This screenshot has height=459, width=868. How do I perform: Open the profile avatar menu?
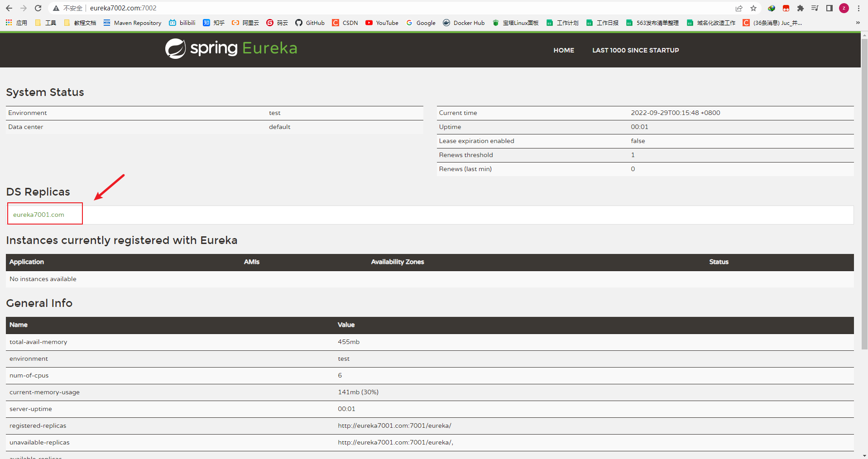pos(844,8)
